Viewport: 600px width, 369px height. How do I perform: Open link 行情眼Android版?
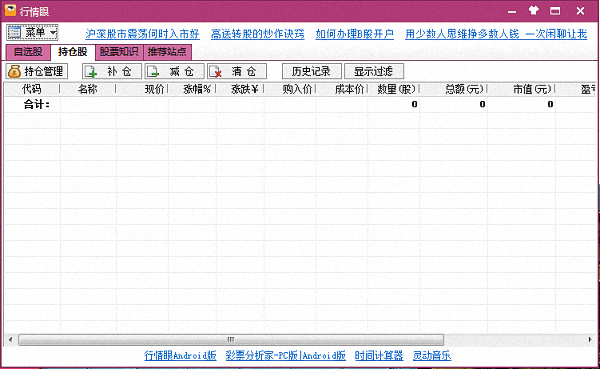click(x=180, y=356)
